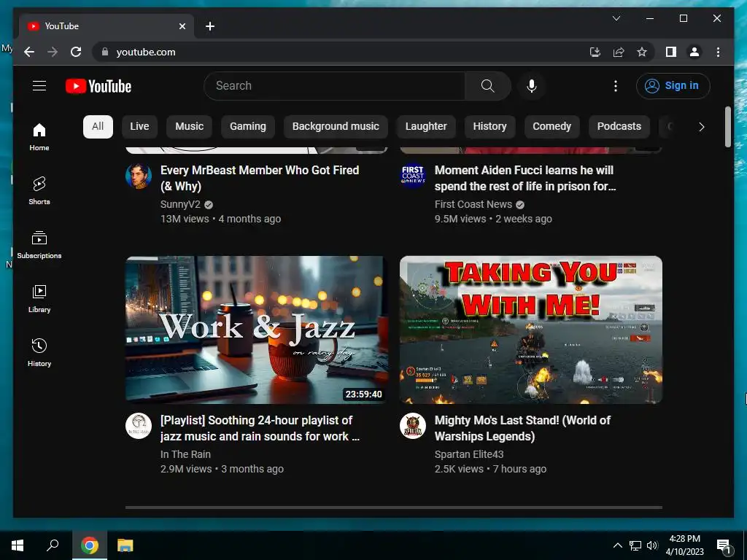Screen dimensions: 747x560
Task: Go to Home in sidebar
Action: point(39,137)
